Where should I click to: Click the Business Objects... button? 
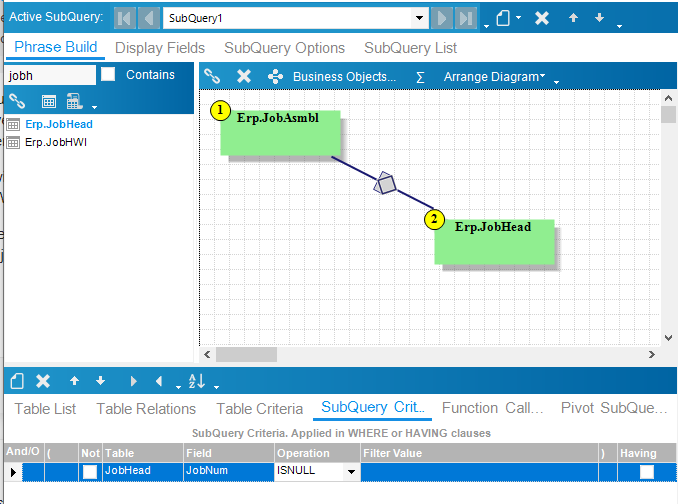click(344, 77)
